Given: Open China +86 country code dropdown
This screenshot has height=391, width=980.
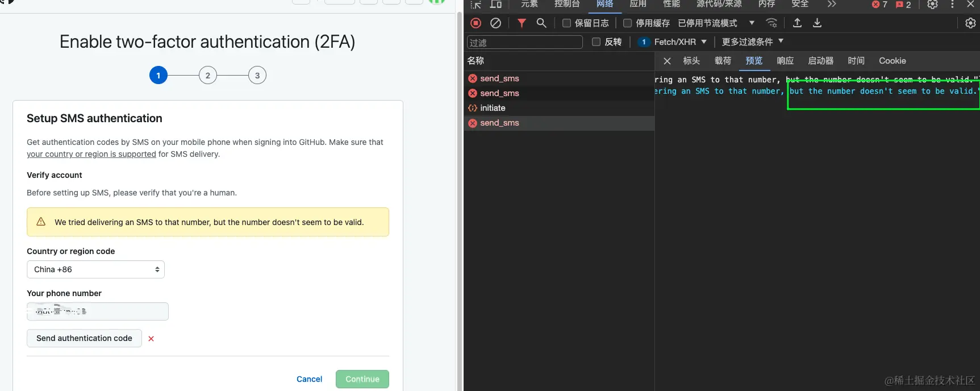Looking at the screenshot, I should tap(95, 269).
